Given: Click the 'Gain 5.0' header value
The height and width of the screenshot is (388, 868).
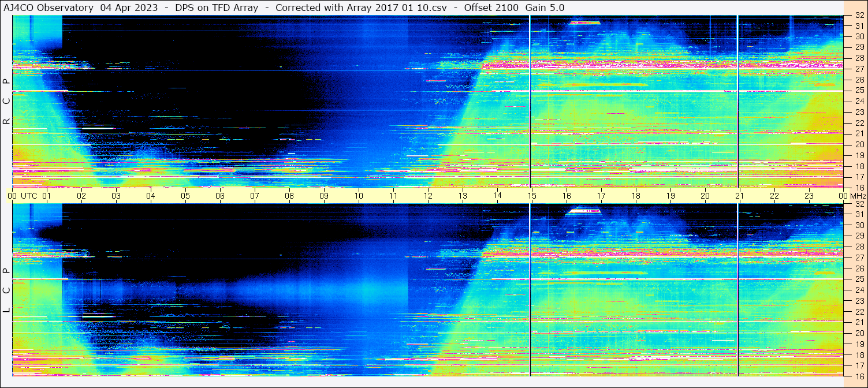Looking at the screenshot, I should click(545, 8).
